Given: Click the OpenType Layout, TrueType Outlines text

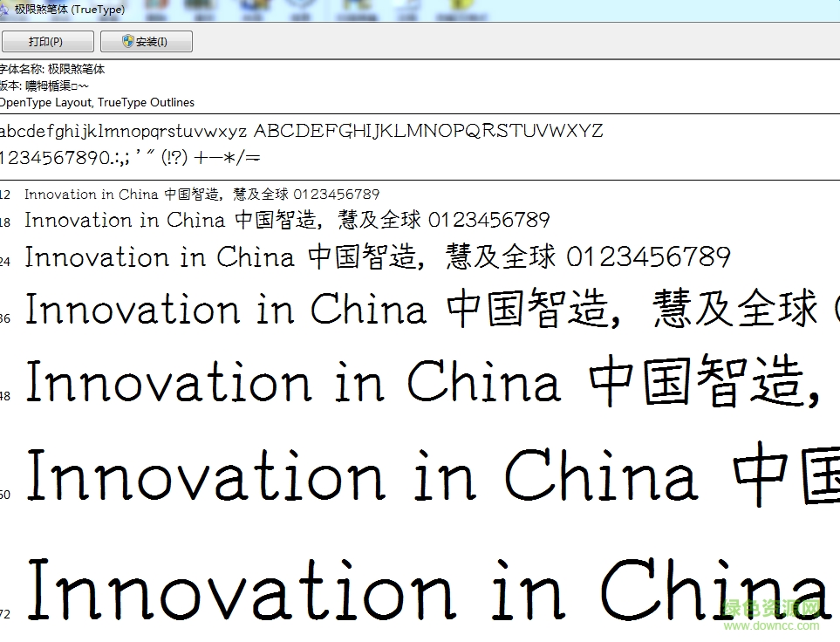Looking at the screenshot, I should click(x=97, y=102).
